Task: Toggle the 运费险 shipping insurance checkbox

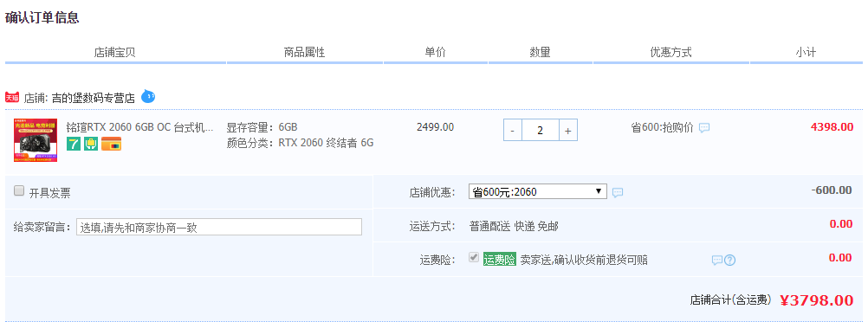Action: pos(473,257)
